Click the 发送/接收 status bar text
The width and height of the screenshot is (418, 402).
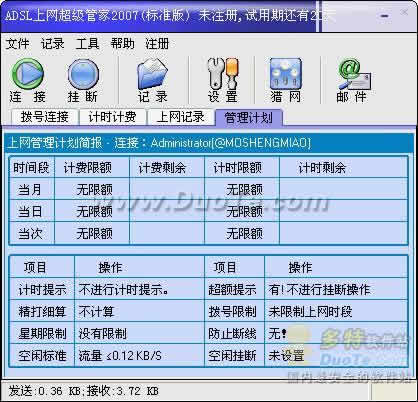click(84, 391)
